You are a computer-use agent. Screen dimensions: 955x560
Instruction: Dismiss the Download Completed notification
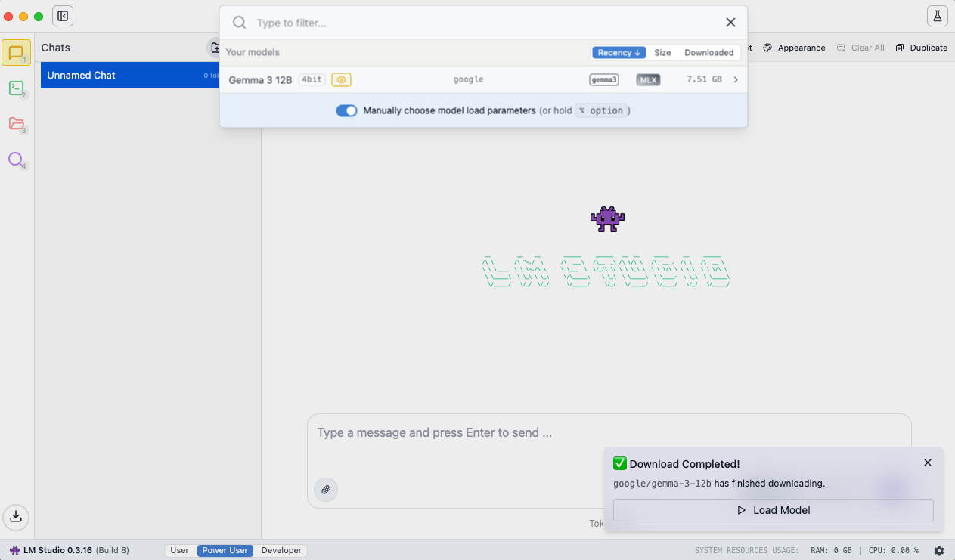[928, 463]
